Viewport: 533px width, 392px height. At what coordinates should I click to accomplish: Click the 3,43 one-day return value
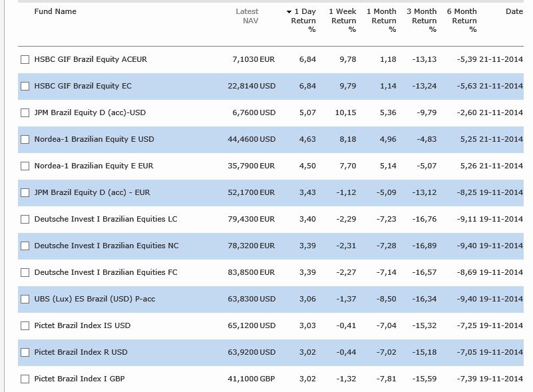click(307, 192)
